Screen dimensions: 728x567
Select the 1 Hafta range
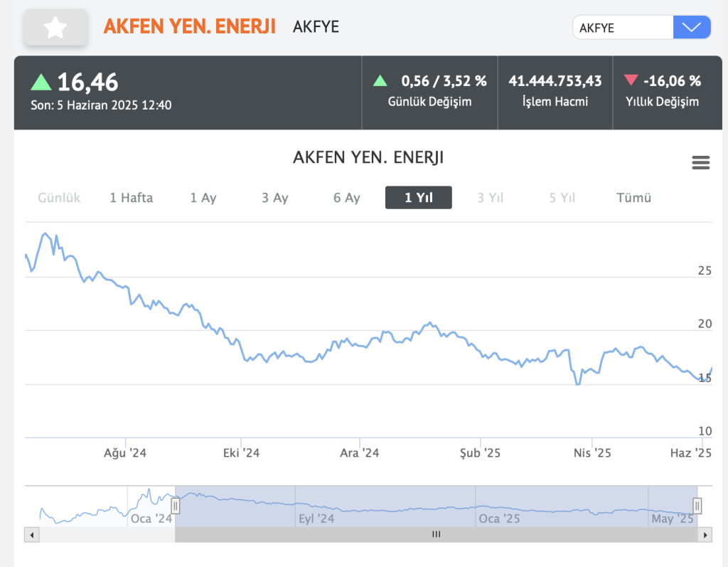(x=131, y=198)
